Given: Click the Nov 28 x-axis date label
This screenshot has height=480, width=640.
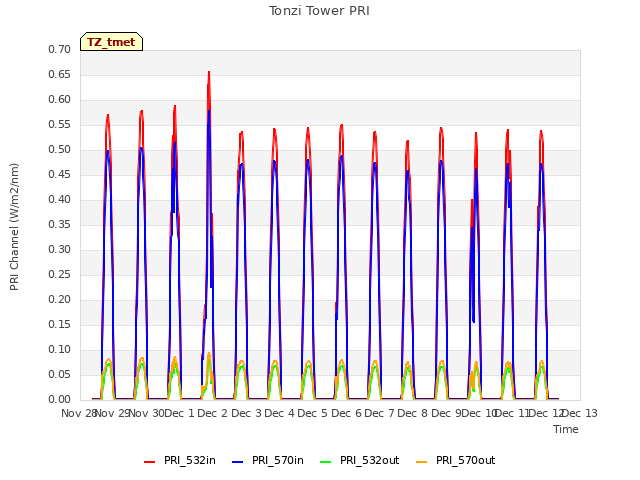Looking at the screenshot, I should pyautogui.click(x=78, y=413).
